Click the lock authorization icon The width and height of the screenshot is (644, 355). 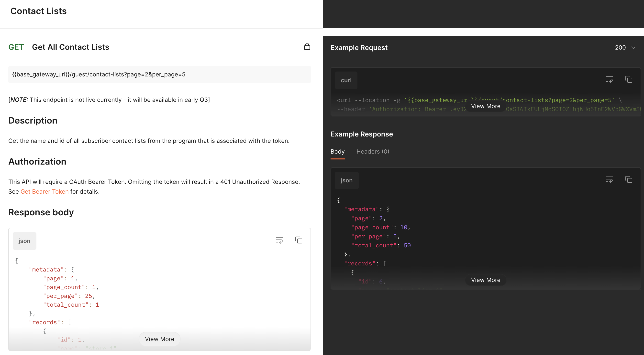tap(307, 47)
